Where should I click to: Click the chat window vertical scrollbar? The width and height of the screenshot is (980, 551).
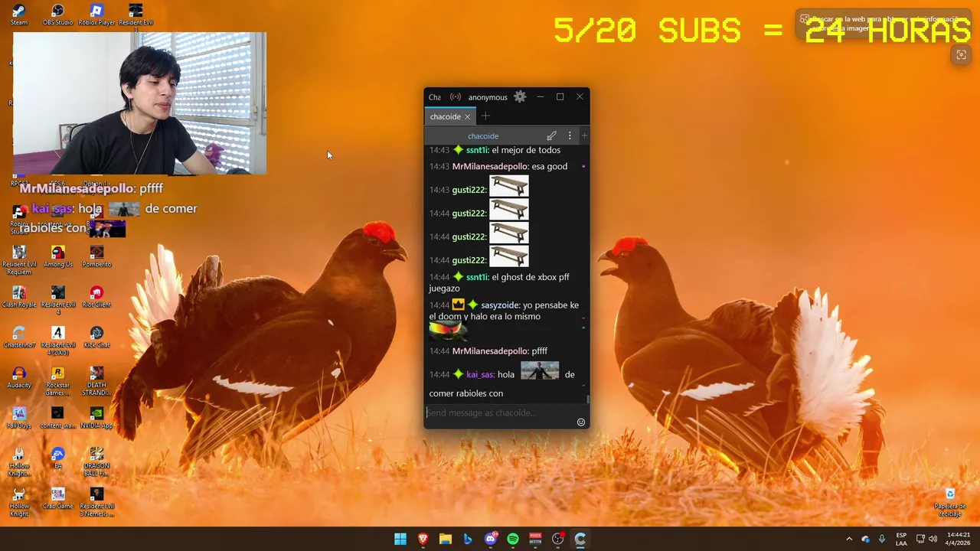588,399
